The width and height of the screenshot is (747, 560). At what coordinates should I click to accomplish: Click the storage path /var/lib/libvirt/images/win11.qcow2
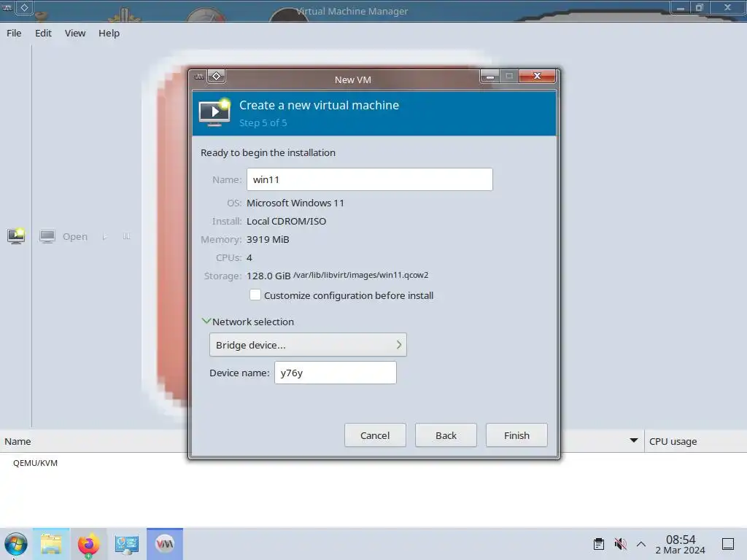click(x=360, y=275)
